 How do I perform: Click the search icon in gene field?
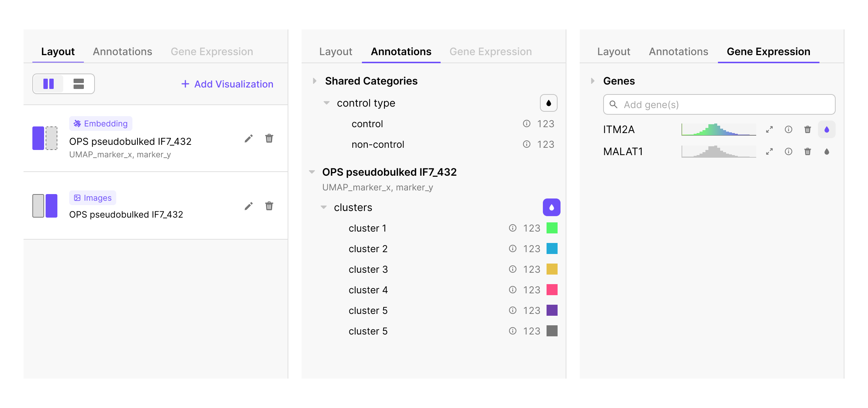tap(613, 104)
